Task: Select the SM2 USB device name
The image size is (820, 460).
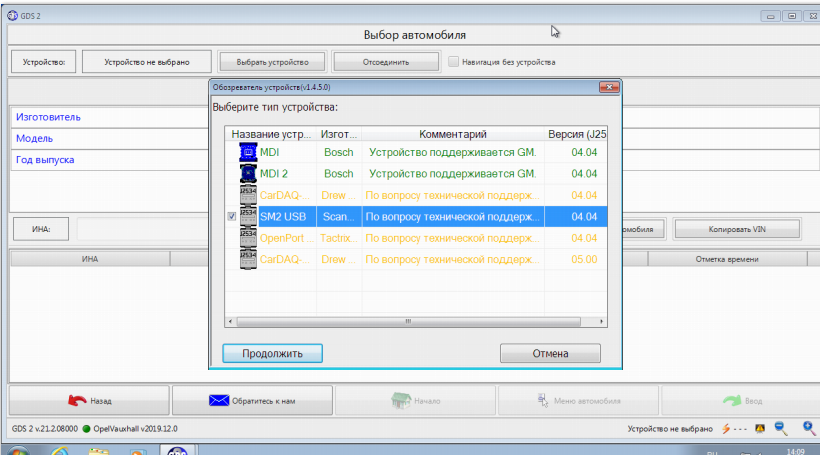Action: [283, 216]
